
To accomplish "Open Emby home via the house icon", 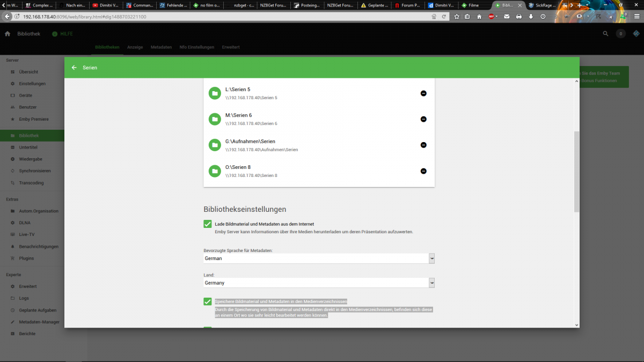I will [x=8, y=34].
